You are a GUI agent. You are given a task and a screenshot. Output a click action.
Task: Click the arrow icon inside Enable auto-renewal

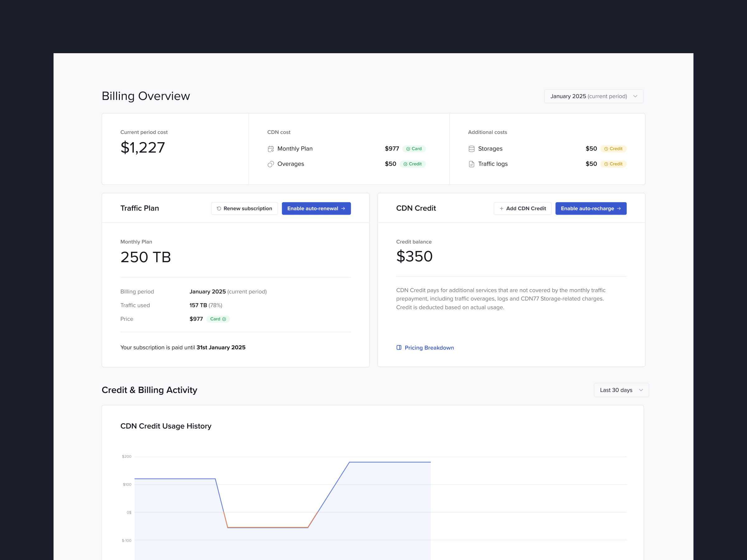[x=343, y=208]
